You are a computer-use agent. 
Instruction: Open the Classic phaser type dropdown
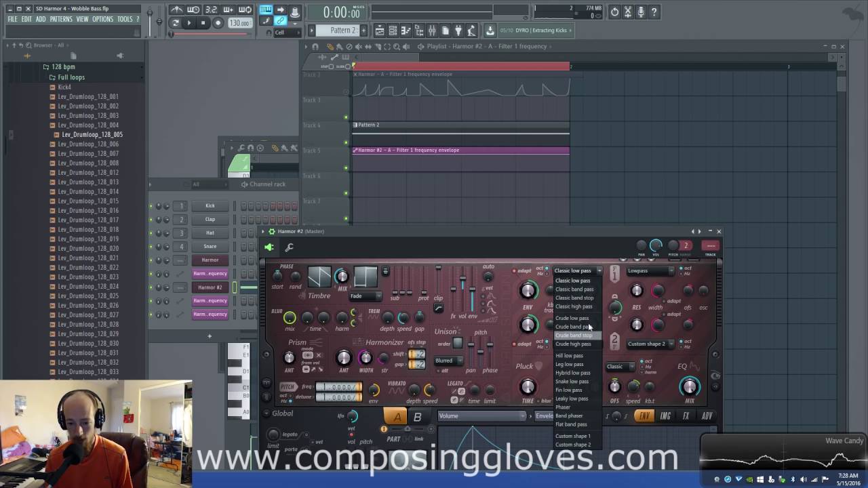pyautogui.click(x=620, y=367)
